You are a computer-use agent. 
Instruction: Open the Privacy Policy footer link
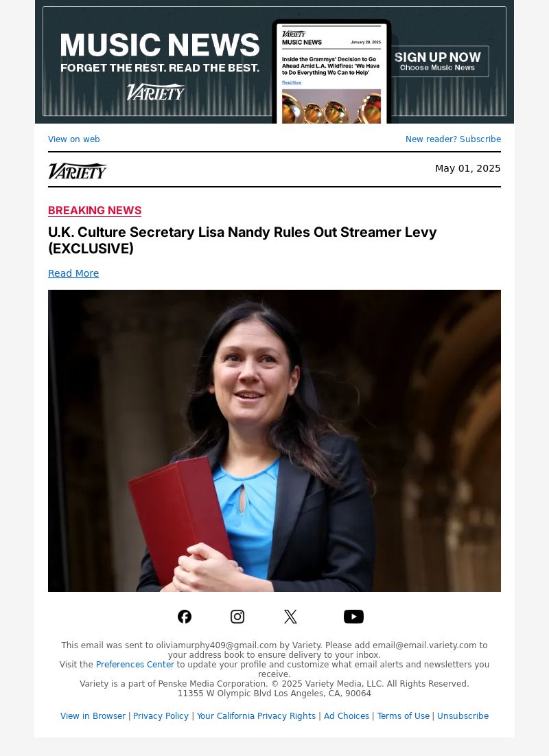tap(161, 716)
